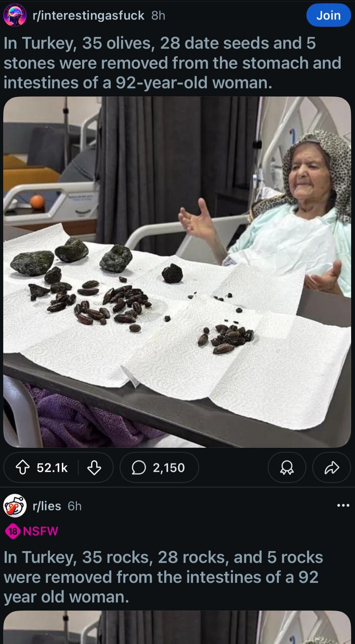Tap the r/lies community avatar
Screen dimensions: 355x644
pyautogui.click(x=15, y=506)
